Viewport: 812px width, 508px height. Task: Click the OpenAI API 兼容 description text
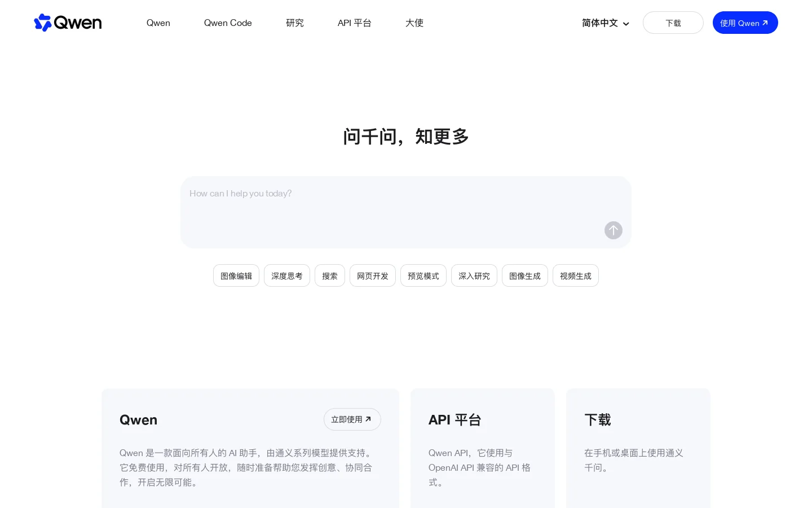tap(479, 467)
